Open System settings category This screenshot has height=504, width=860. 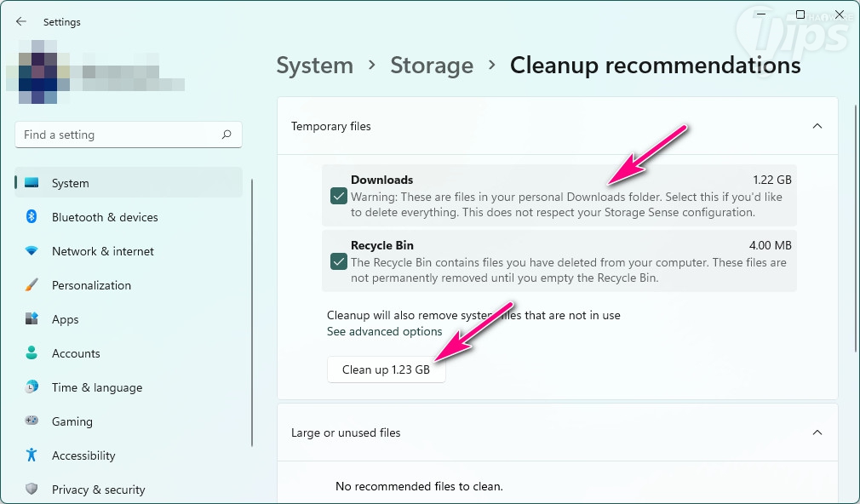click(129, 183)
